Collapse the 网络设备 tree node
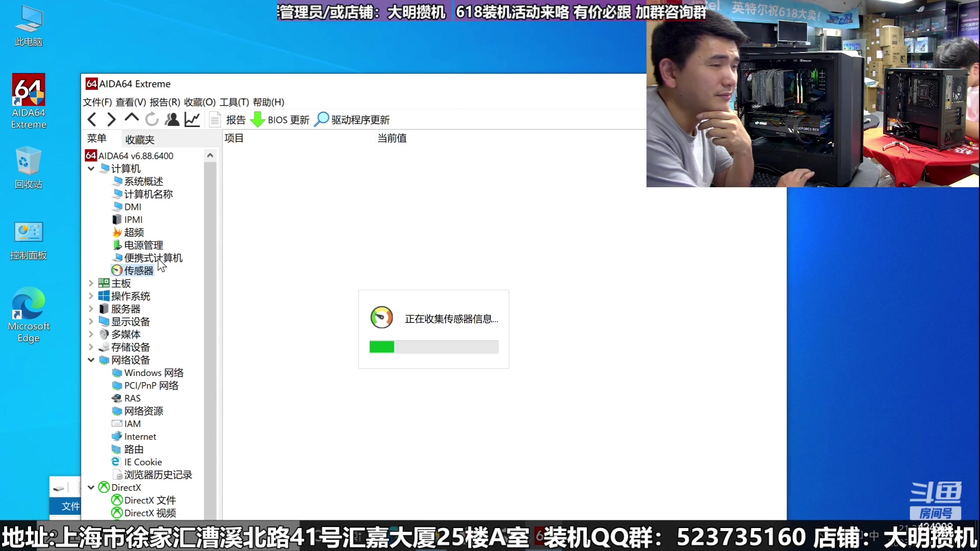The width and height of the screenshot is (980, 551). point(91,360)
